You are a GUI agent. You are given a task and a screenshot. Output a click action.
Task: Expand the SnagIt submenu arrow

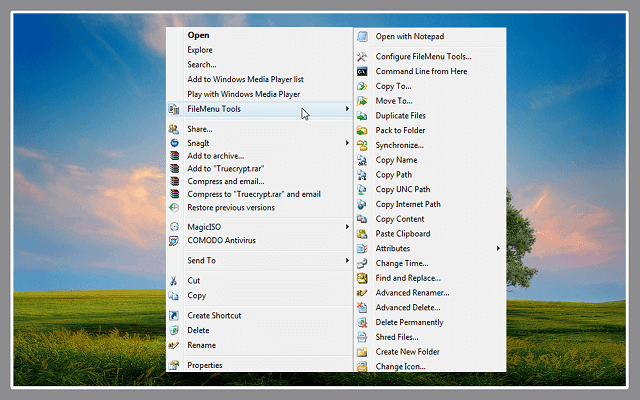pos(347,143)
